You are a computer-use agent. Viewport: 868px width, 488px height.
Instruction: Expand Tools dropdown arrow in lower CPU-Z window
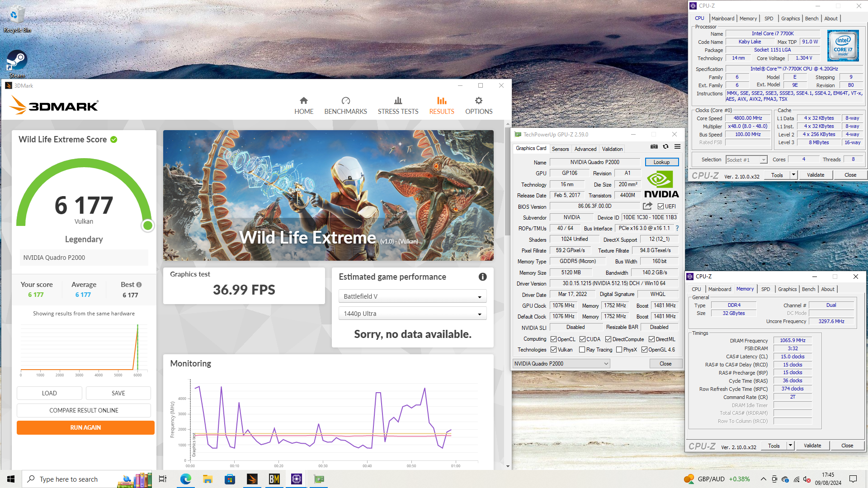(x=790, y=446)
